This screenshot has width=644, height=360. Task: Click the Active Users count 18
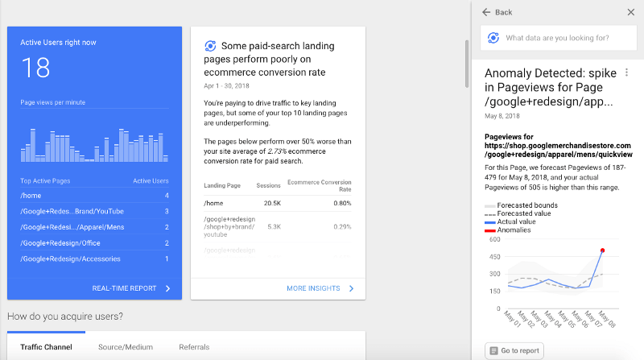pyautogui.click(x=35, y=68)
